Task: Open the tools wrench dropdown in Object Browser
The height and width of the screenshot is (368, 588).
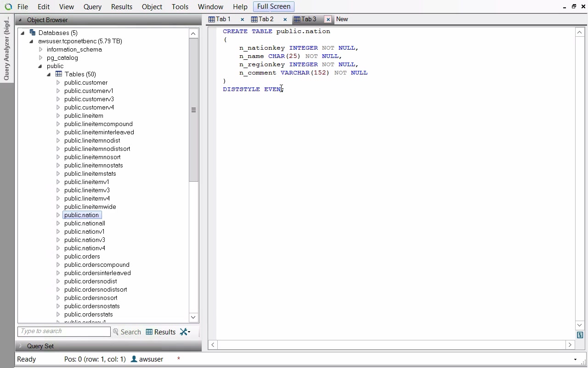Action: [x=185, y=332]
